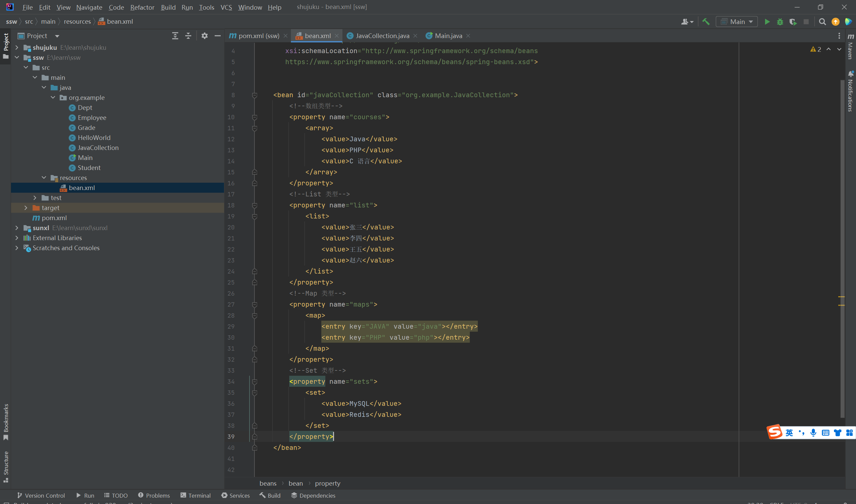Viewport: 856px width, 504px height.
Task: Open Search Everywhere magnifier icon
Action: [x=822, y=22]
